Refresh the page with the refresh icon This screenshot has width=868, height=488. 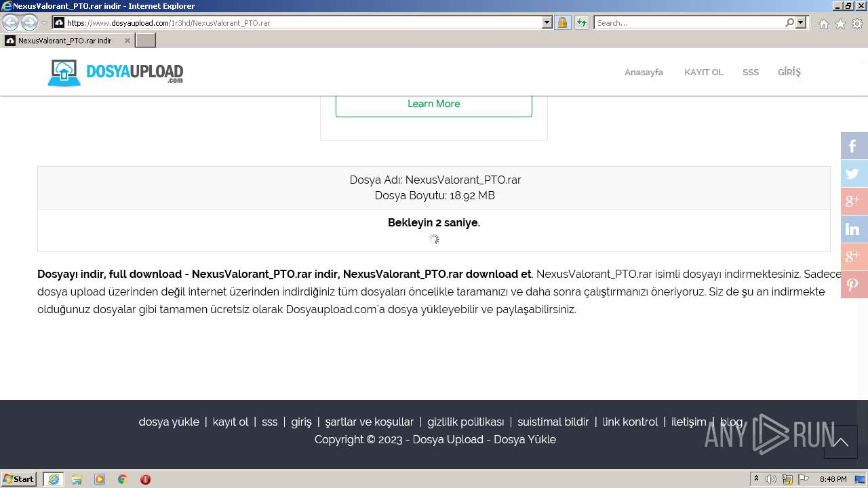pyautogui.click(x=582, y=23)
